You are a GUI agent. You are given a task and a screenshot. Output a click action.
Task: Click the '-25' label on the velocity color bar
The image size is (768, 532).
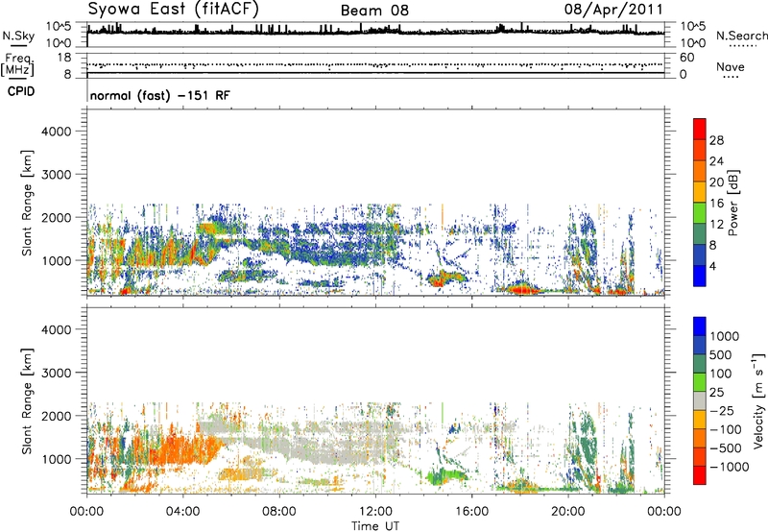722,411
